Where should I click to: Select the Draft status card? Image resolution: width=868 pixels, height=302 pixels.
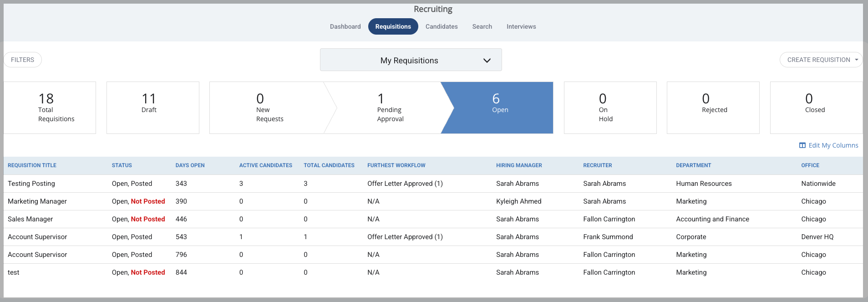153,107
